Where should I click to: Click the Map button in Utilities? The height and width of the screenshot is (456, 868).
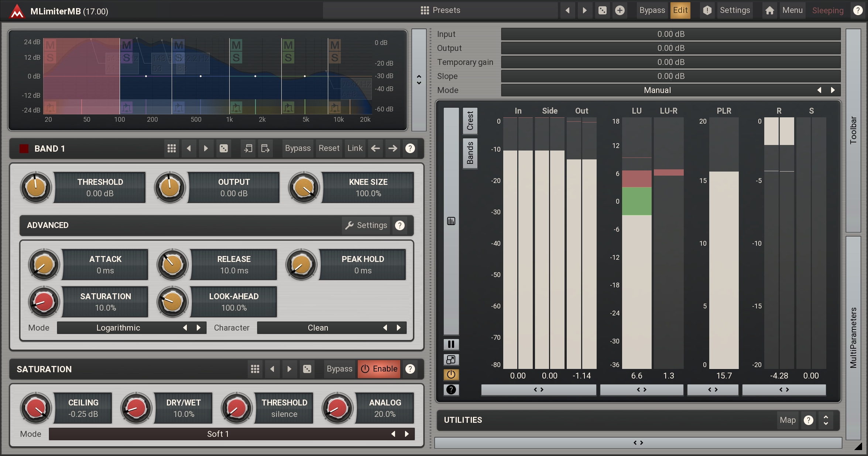point(788,420)
